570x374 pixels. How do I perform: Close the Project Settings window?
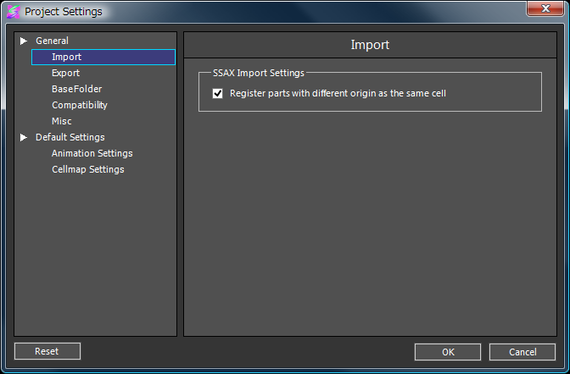[545, 8]
